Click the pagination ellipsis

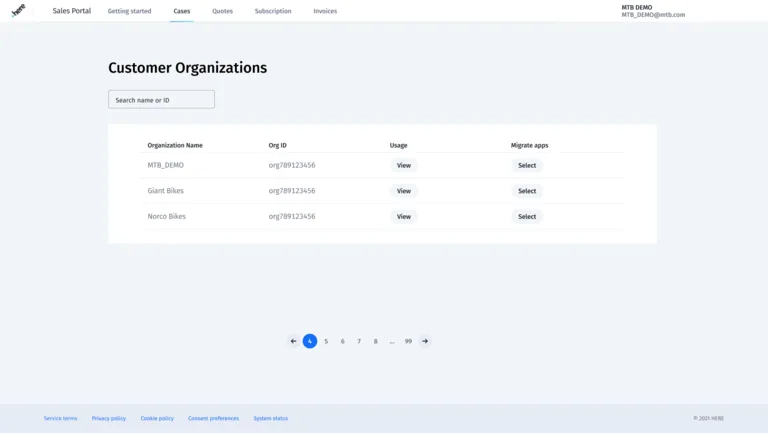pos(392,341)
